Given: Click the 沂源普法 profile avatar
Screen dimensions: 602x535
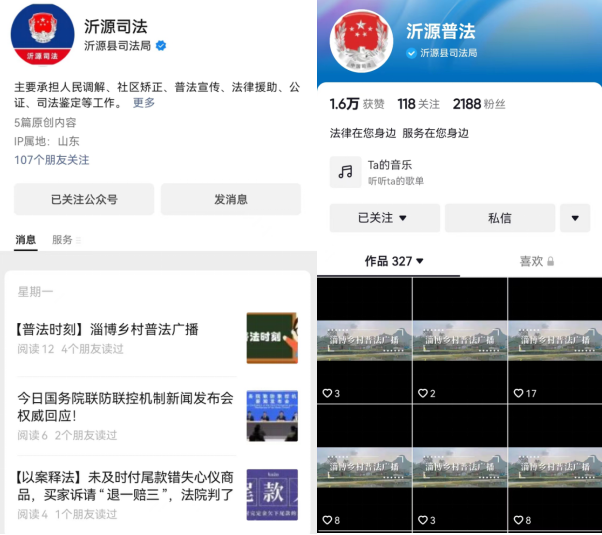Looking at the screenshot, I should [361, 41].
